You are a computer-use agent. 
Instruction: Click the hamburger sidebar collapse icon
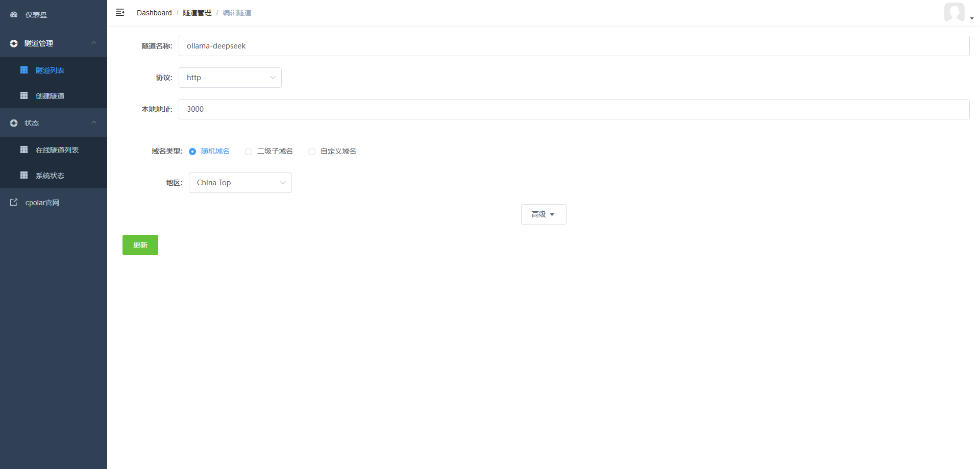point(120,12)
